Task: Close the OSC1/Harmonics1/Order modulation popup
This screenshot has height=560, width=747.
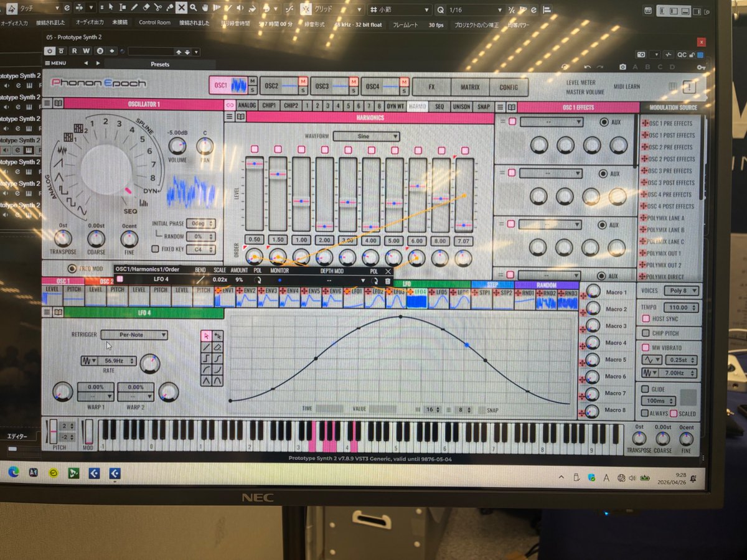Action: pos(388,271)
